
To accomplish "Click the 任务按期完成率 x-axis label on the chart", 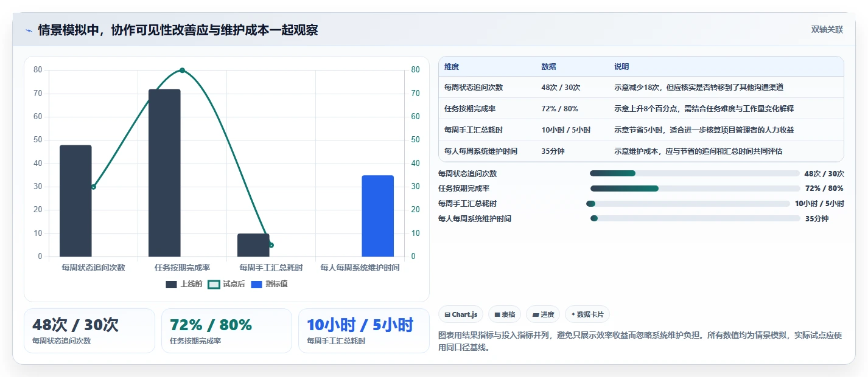I will [182, 268].
